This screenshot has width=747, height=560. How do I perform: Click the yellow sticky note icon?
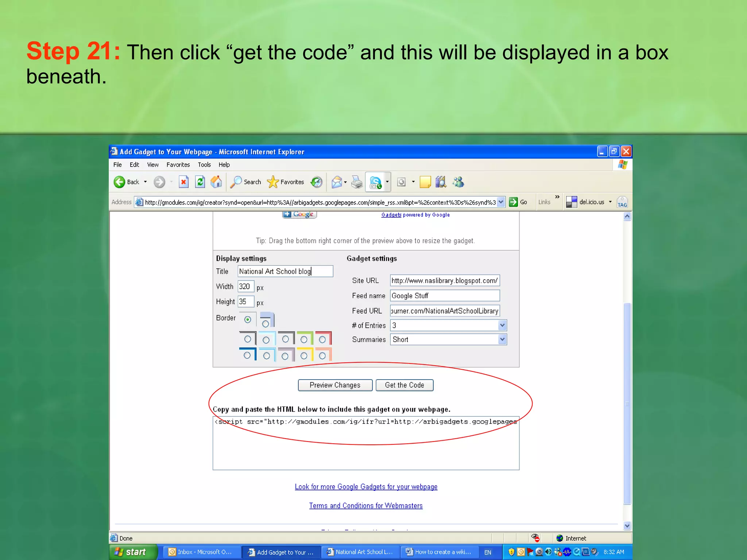425,182
